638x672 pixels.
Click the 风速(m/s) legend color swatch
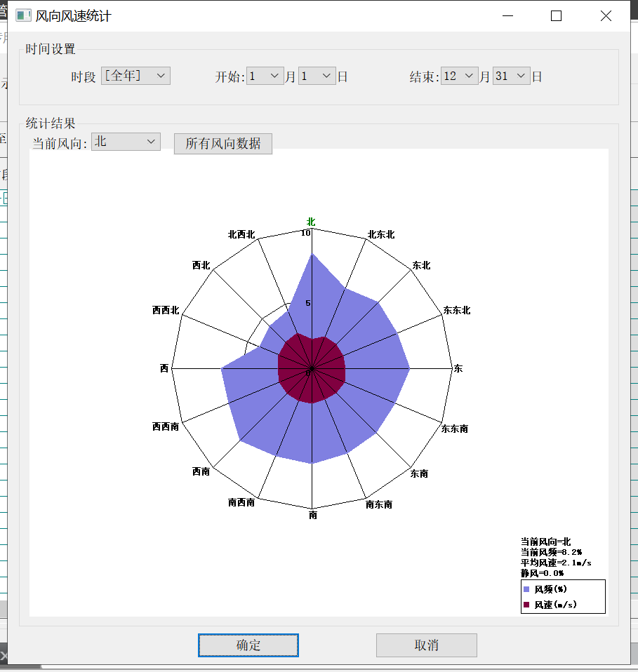click(x=527, y=605)
